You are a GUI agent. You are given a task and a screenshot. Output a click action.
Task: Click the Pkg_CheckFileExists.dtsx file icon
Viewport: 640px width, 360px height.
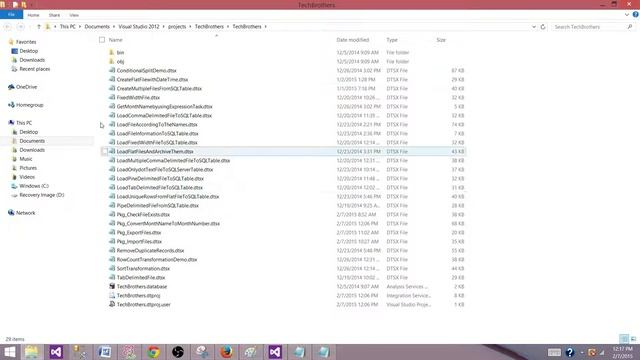point(112,214)
